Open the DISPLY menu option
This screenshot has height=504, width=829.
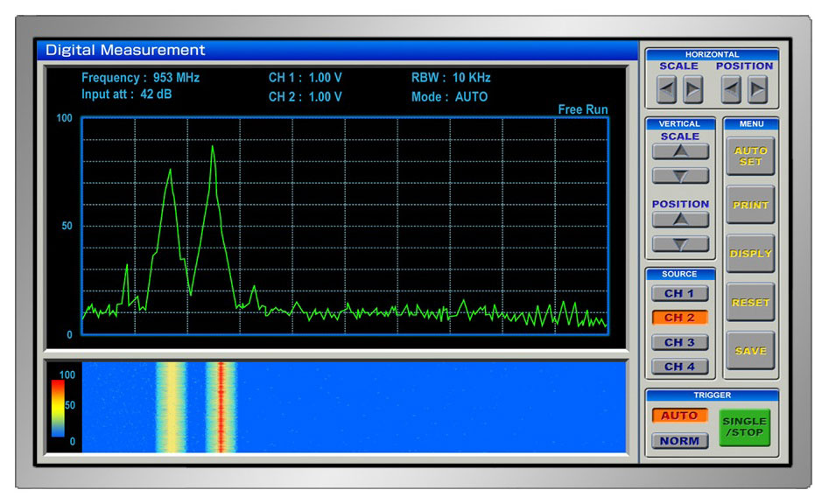(x=750, y=254)
